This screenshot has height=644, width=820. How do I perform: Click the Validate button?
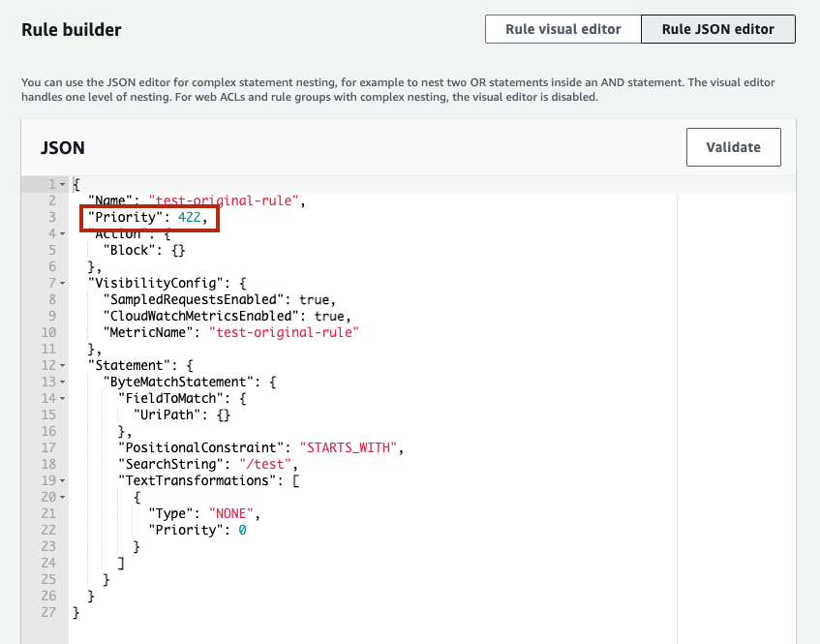[733, 147]
